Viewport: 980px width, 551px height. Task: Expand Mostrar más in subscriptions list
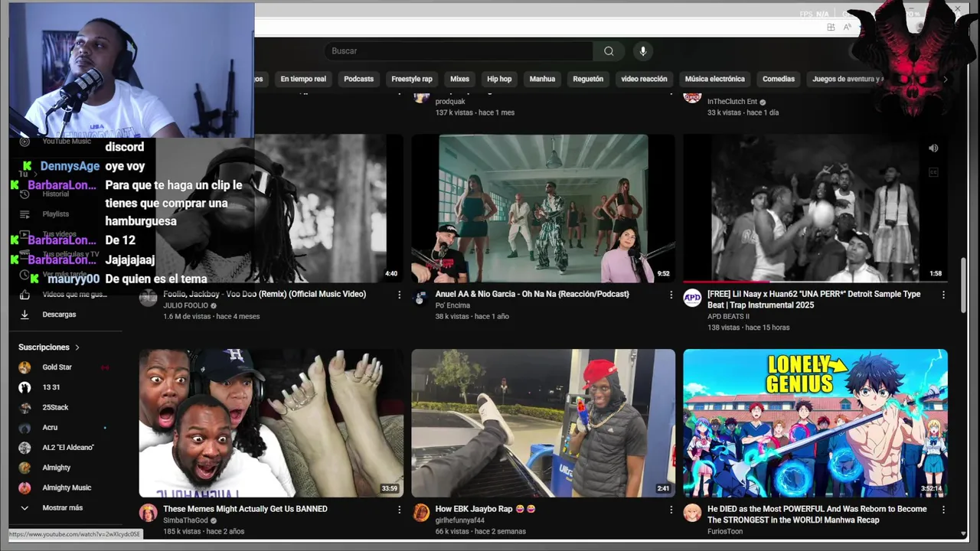tap(63, 507)
